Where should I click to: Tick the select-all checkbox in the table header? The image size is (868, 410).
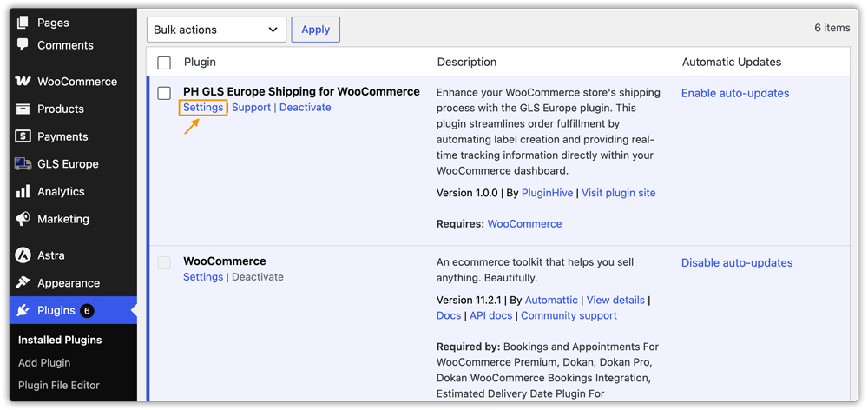pos(164,63)
